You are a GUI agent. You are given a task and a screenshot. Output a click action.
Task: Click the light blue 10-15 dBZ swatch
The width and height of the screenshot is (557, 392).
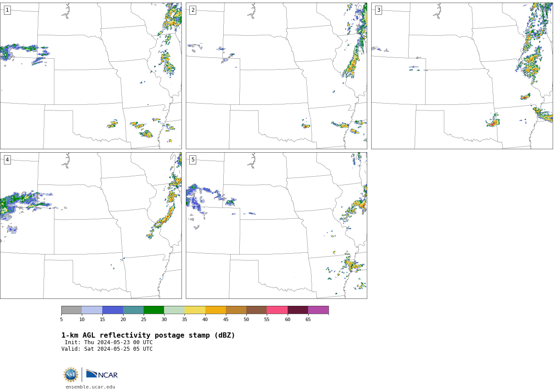tap(92, 310)
